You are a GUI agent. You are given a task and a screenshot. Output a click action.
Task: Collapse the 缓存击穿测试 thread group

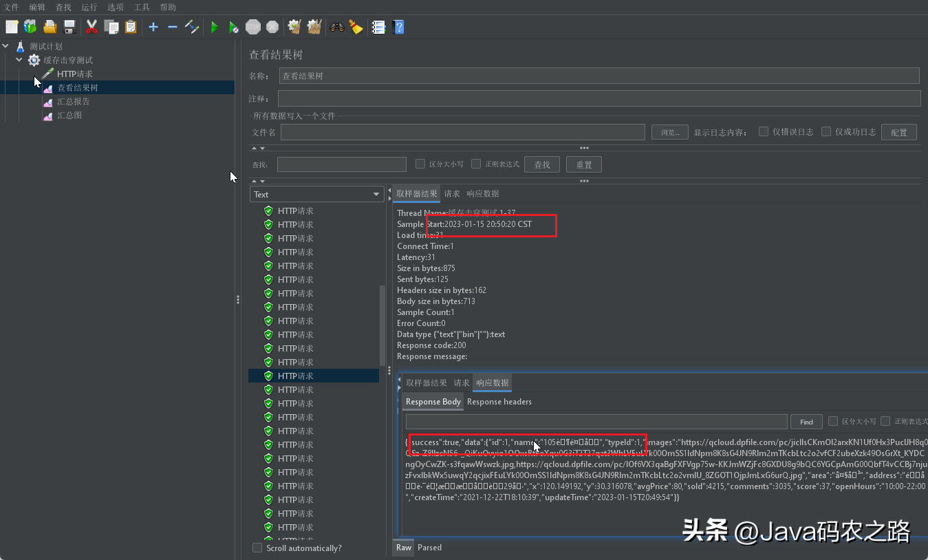point(19,60)
